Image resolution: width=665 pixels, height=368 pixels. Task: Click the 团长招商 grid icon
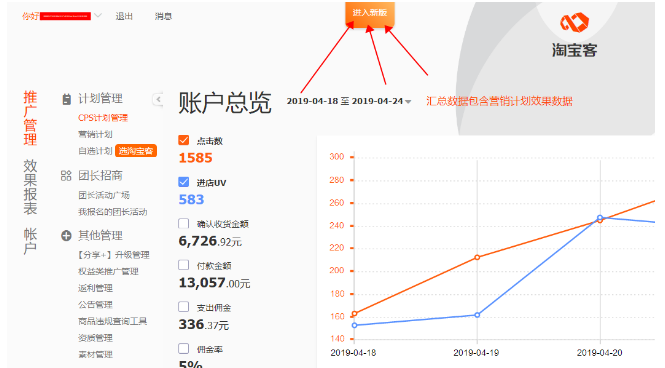click(x=66, y=176)
